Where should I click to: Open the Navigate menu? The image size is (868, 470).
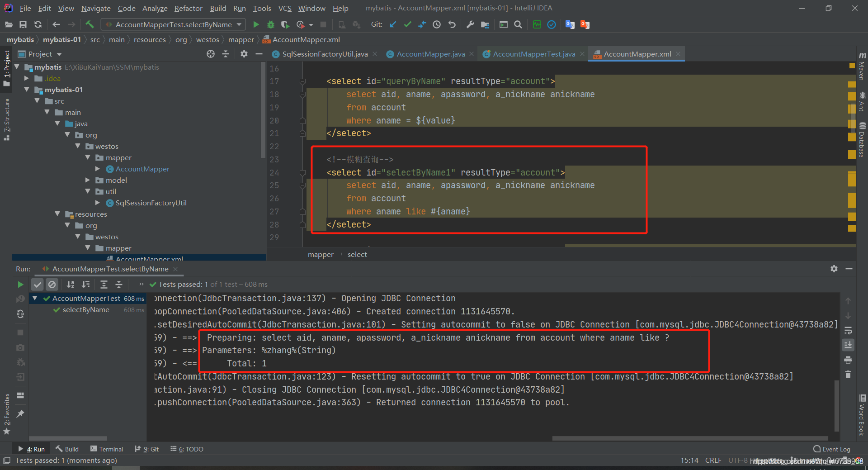96,8
